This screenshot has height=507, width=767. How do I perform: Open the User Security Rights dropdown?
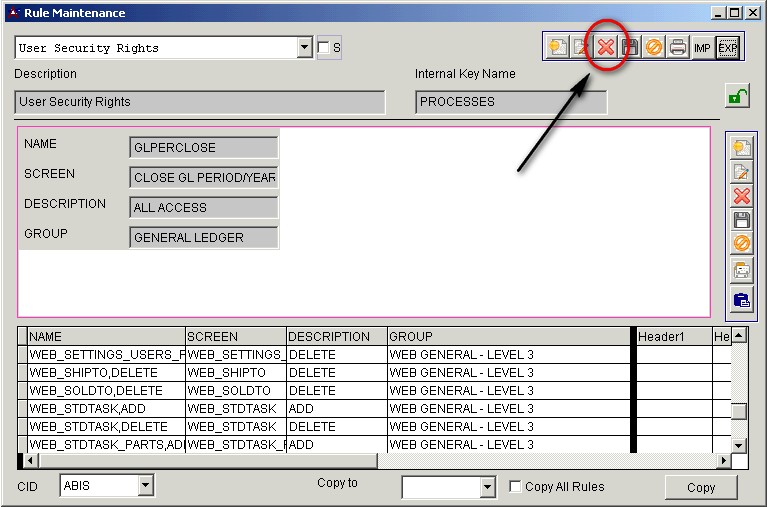tap(305, 47)
